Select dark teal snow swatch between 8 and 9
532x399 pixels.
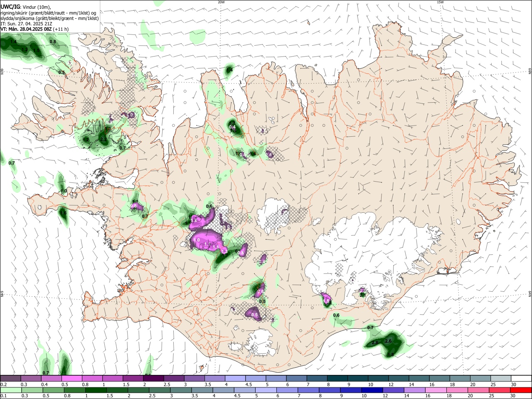(337, 378)
